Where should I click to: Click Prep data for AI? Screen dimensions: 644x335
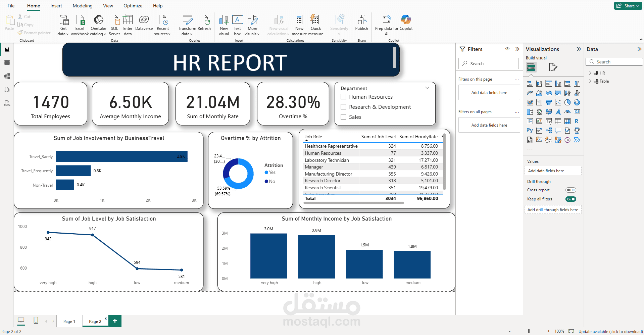click(387, 25)
